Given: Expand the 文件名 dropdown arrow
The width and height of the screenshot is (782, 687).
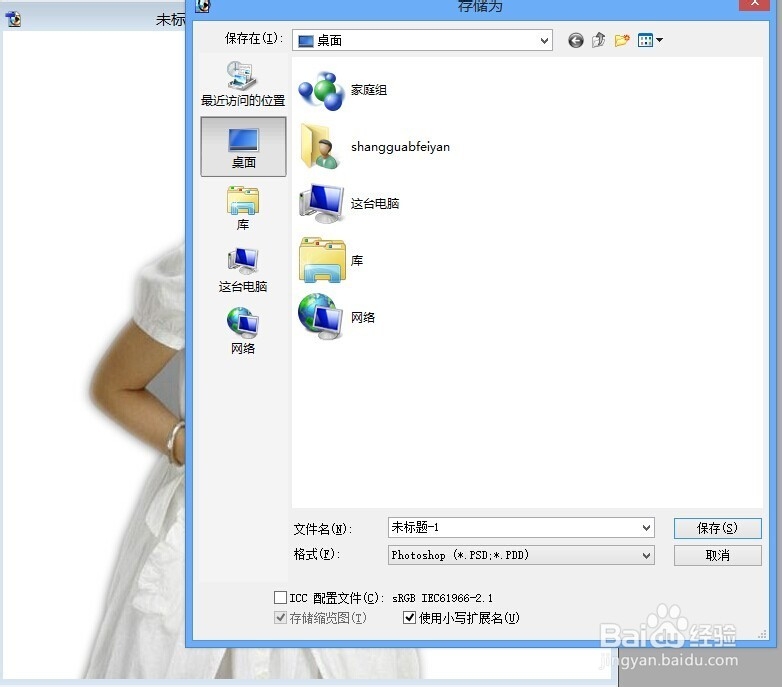Looking at the screenshot, I should click(x=646, y=527).
